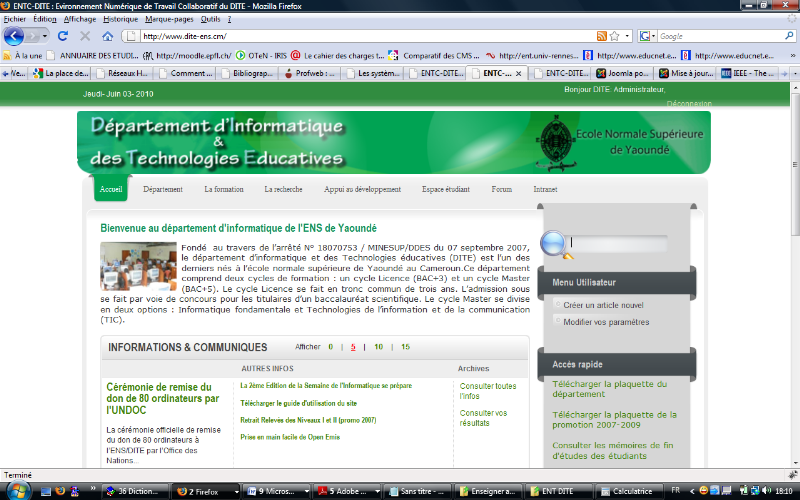This screenshot has width=800, height=500.
Task: Click the RSS feed icon in address bar
Action: coord(601,36)
